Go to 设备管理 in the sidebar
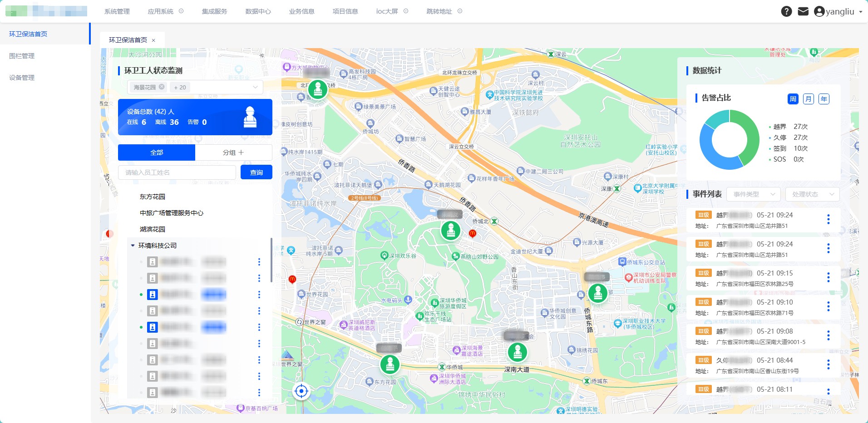This screenshot has height=423, width=868. tap(22, 78)
